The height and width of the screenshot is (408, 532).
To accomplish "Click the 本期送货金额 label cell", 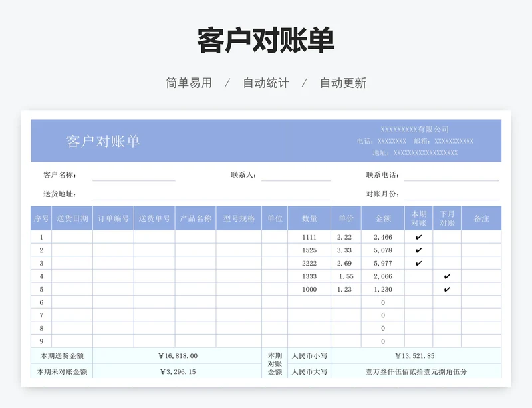I will pos(62,355).
